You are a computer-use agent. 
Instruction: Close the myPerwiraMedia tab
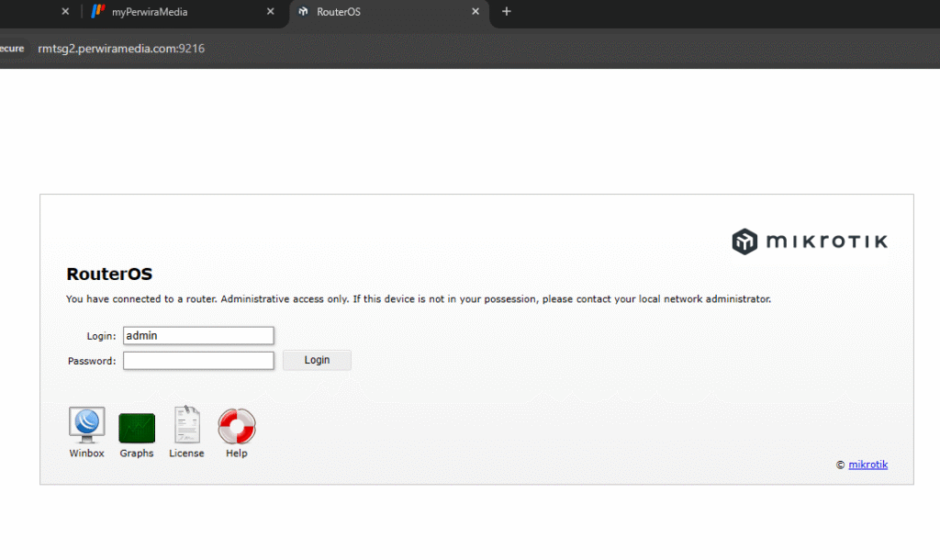point(271,11)
